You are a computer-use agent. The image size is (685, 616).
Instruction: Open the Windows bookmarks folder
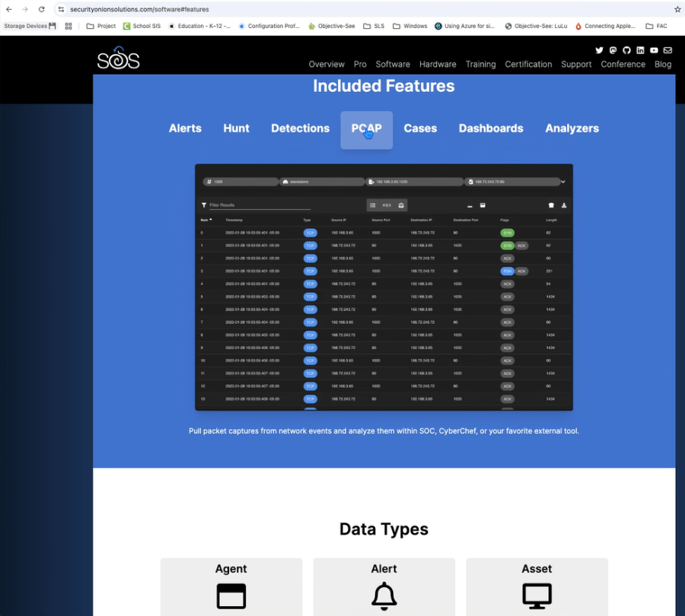[x=409, y=26]
